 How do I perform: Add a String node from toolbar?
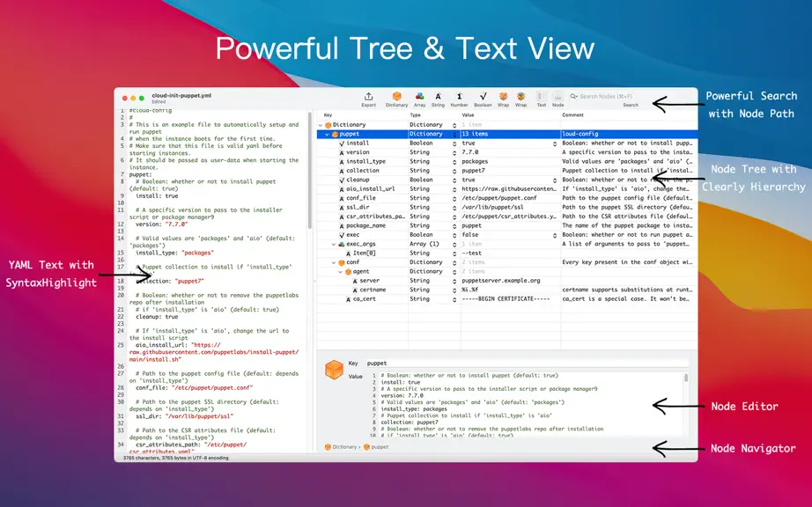pos(438,99)
